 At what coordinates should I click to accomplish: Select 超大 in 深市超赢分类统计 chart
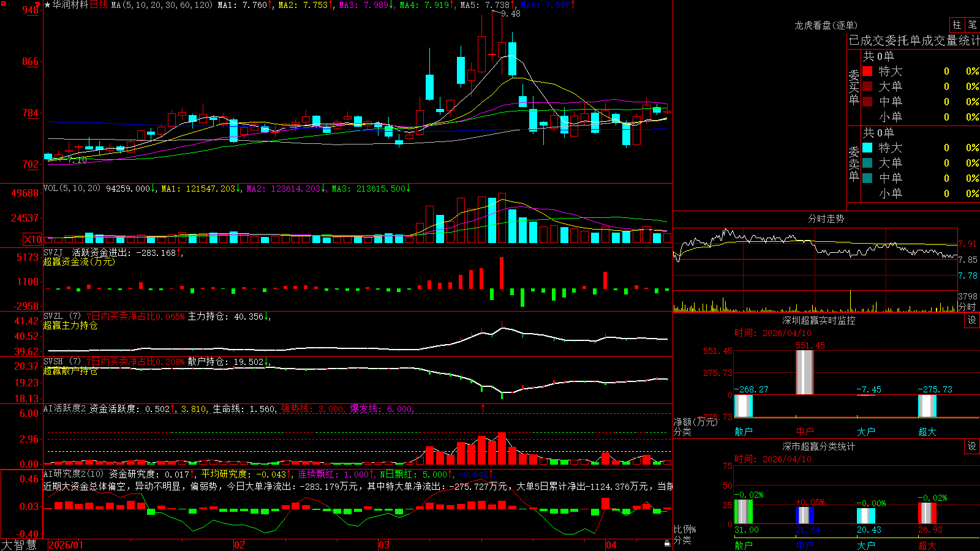[x=927, y=545]
